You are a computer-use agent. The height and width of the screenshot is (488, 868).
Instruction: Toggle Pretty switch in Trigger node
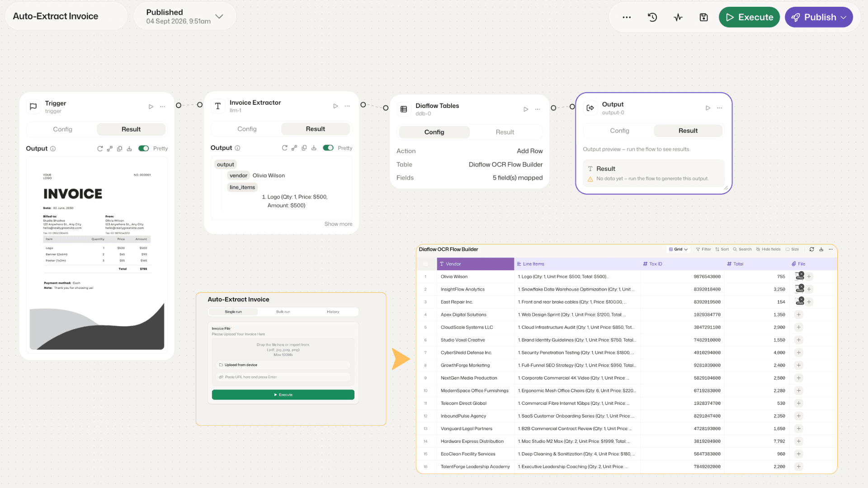click(x=144, y=149)
